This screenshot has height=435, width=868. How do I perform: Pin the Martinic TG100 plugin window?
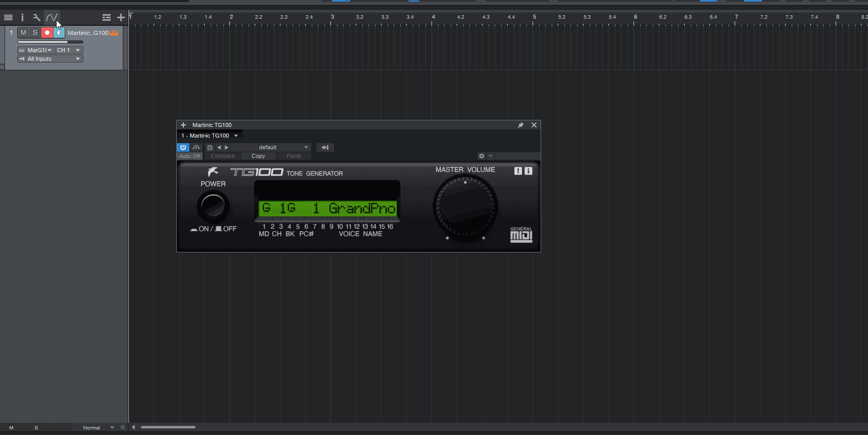click(520, 125)
